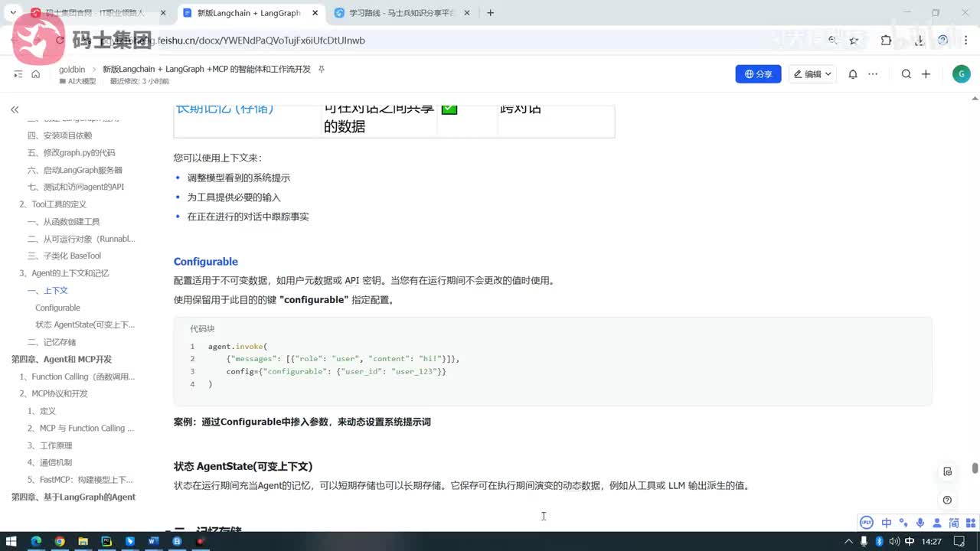This screenshot has height=551, width=980.
Task: Open Windows Start menu
Action: click(x=11, y=541)
